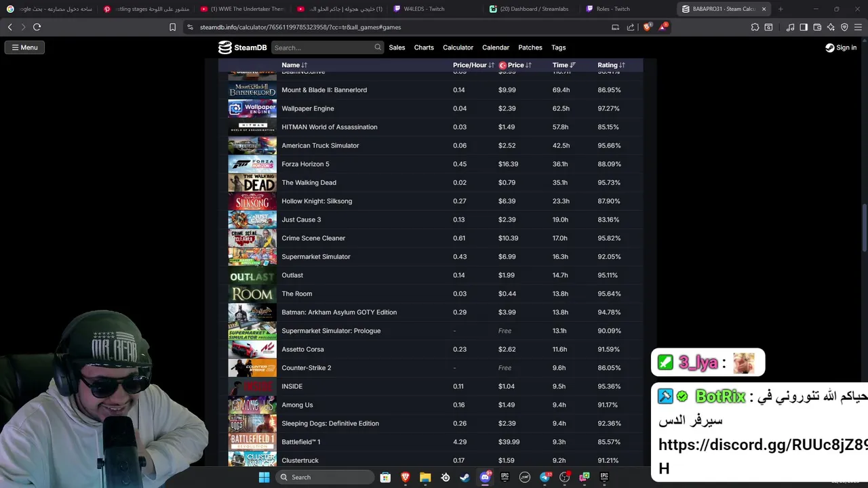Click the magnifier icon in SteamDB search
This screenshot has width=868, height=488.
[x=378, y=47]
